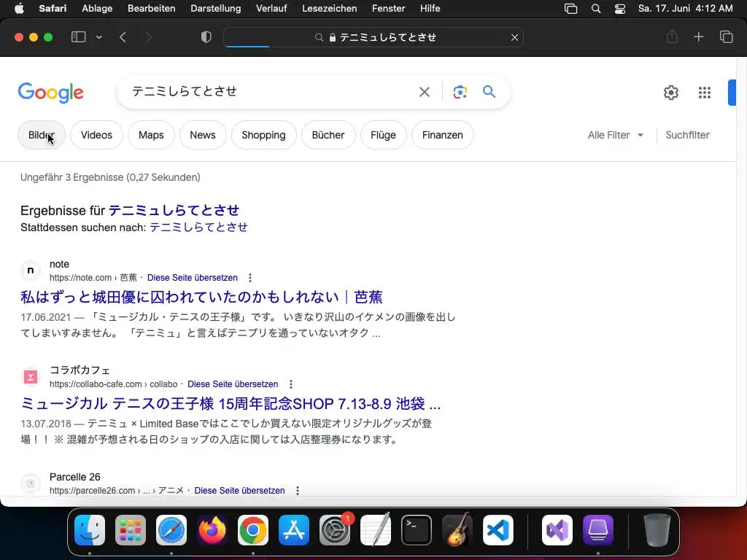Open the Apple menu
This screenshot has width=747, height=560.
pos(19,9)
